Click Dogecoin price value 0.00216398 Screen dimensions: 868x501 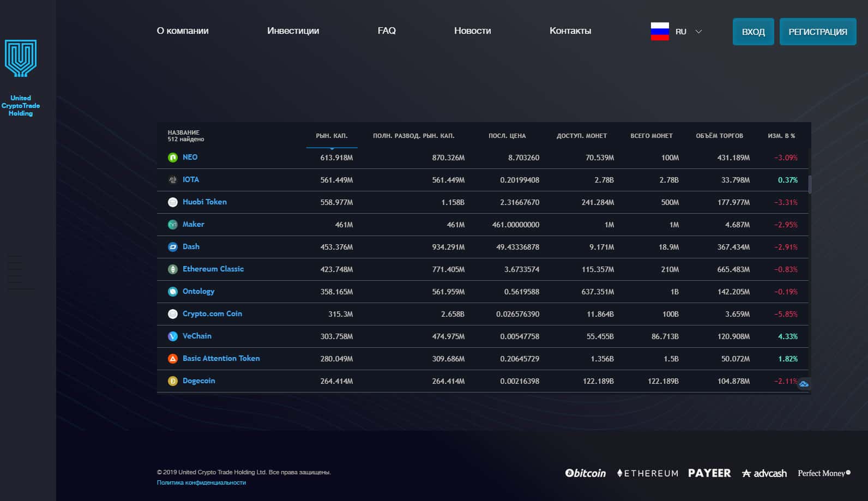pyautogui.click(x=520, y=381)
